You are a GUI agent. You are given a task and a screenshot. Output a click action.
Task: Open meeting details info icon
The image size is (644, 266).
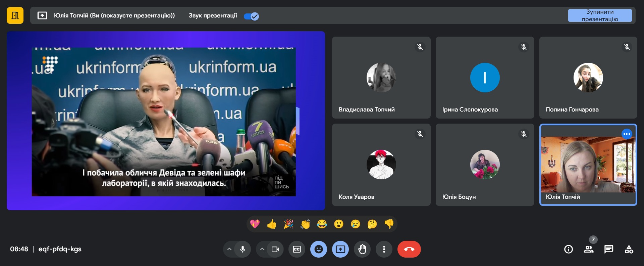pos(569,249)
